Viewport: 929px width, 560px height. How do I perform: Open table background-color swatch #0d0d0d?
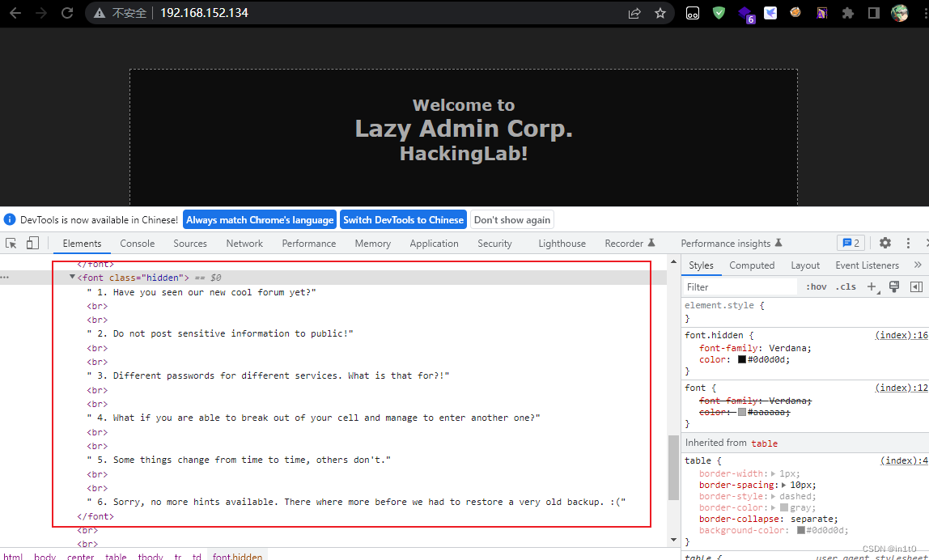click(x=800, y=530)
